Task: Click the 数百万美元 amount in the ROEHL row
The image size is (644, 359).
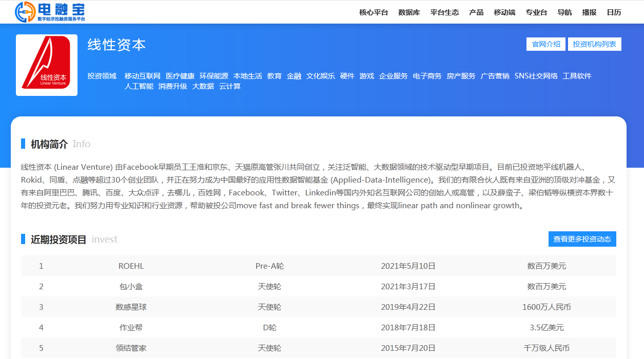Action: (547, 266)
